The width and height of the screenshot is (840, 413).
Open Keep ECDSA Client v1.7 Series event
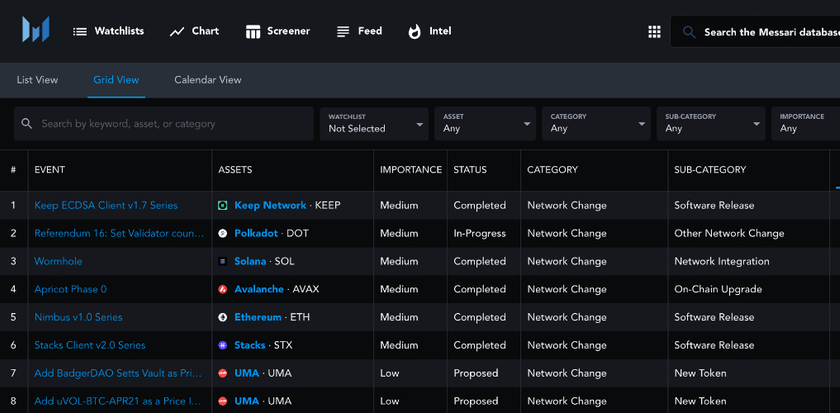[106, 205]
